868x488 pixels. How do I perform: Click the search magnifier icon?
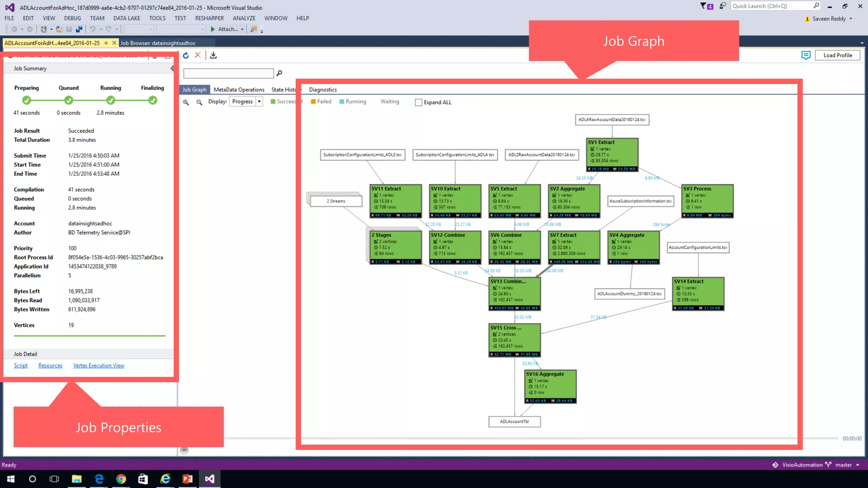[x=279, y=73]
